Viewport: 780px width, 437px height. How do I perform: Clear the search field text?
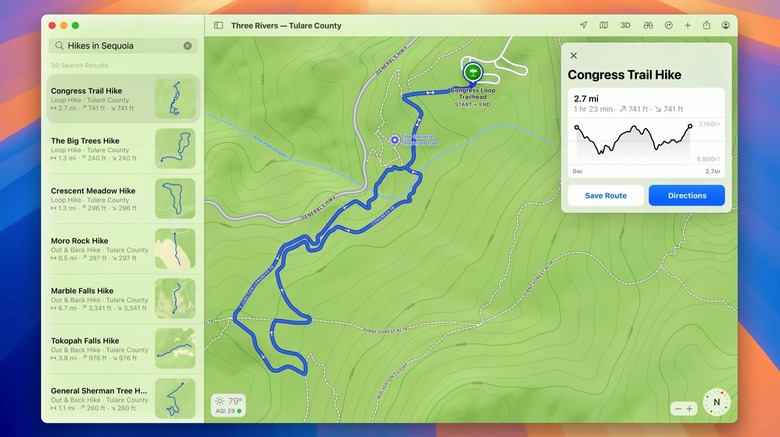click(188, 46)
